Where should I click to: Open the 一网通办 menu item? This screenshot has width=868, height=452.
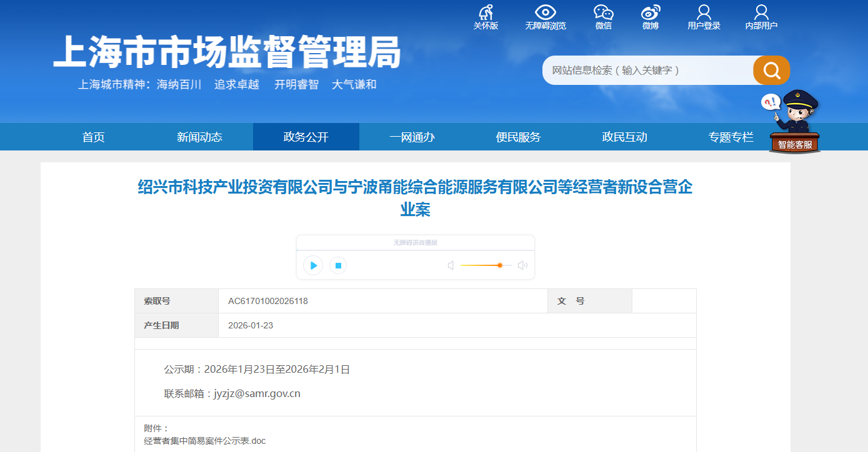[412, 137]
